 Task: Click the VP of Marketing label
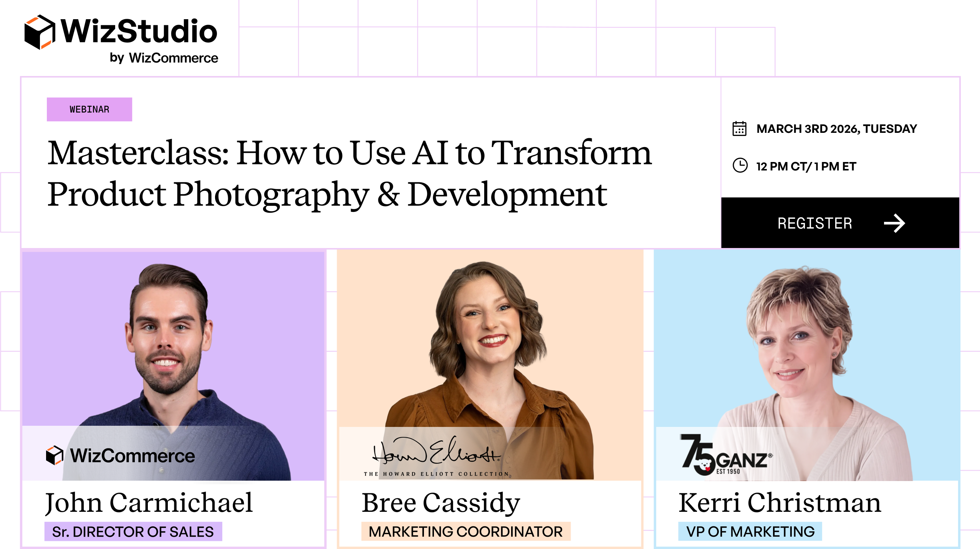750,532
